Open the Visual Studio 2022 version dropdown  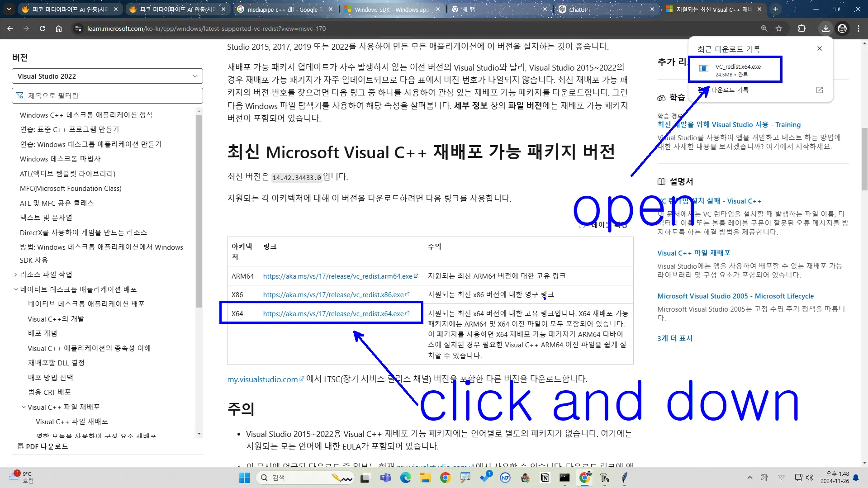(x=107, y=76)
